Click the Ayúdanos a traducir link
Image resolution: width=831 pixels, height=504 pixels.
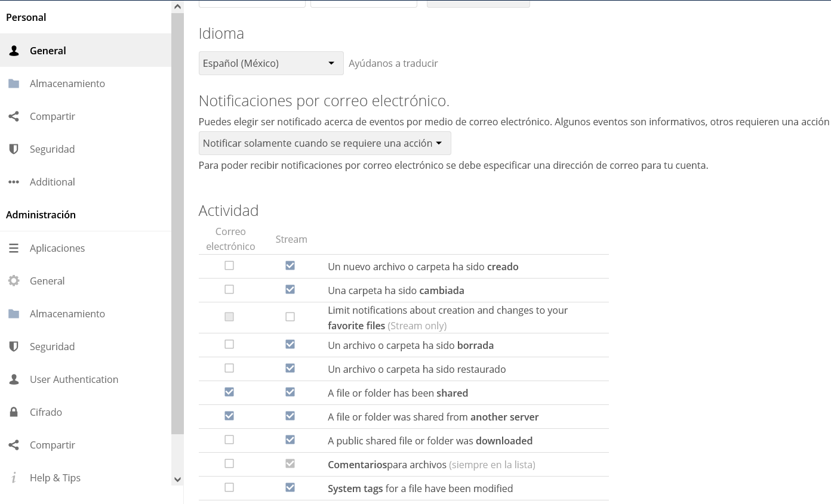pos(393,63)
